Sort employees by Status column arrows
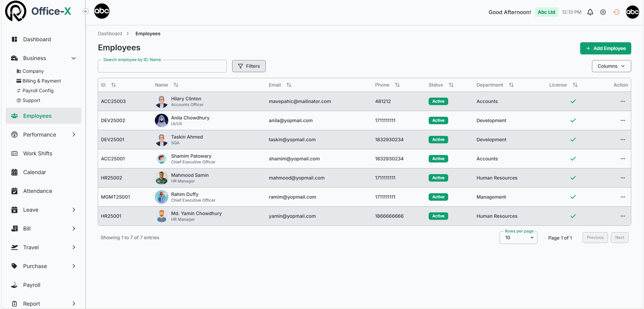Image resolution: width=644 pixels, height=309 pixels. [451, 85]
